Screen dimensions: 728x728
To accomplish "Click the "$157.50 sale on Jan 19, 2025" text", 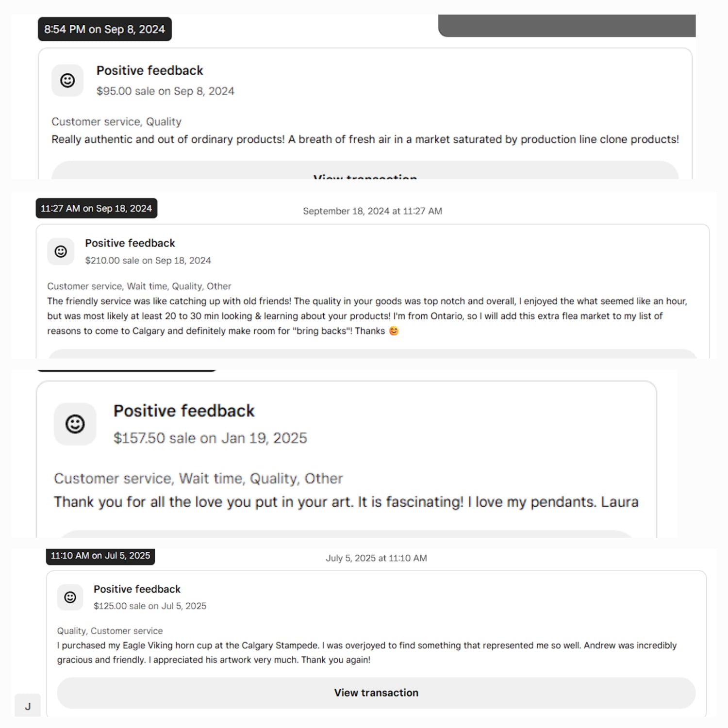I will point(210,438).
